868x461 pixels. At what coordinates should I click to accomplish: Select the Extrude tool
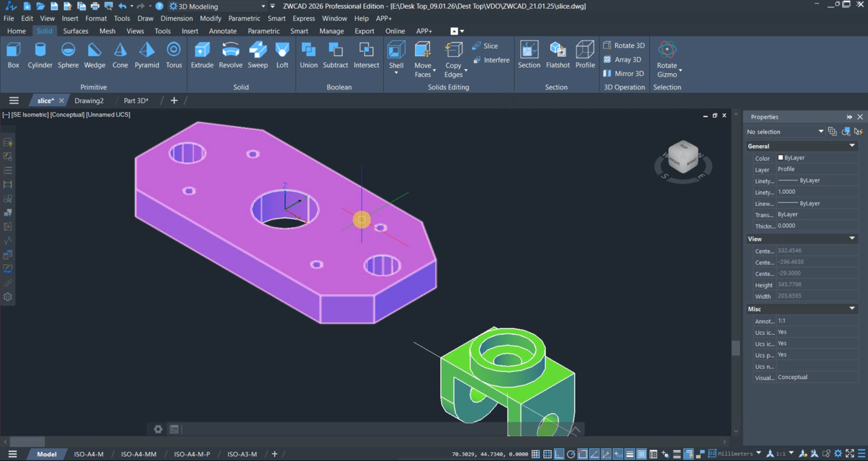tap(202, 55)
